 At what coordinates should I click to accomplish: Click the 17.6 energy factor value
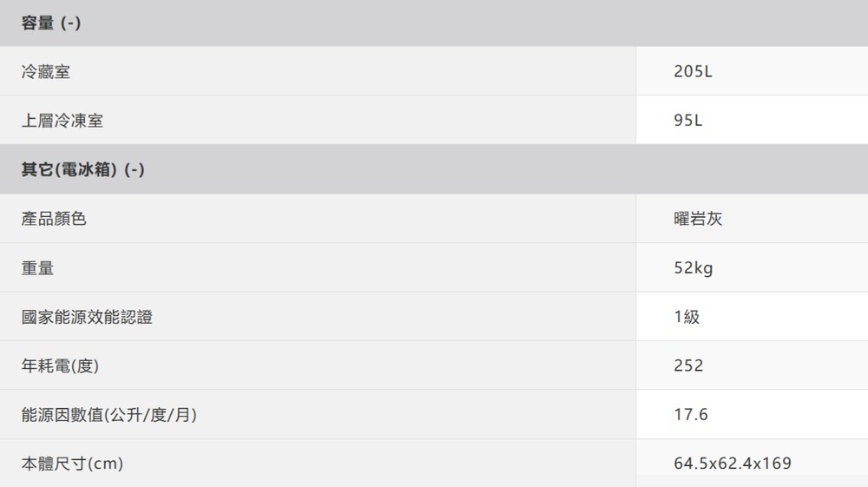tap(691, 415)
